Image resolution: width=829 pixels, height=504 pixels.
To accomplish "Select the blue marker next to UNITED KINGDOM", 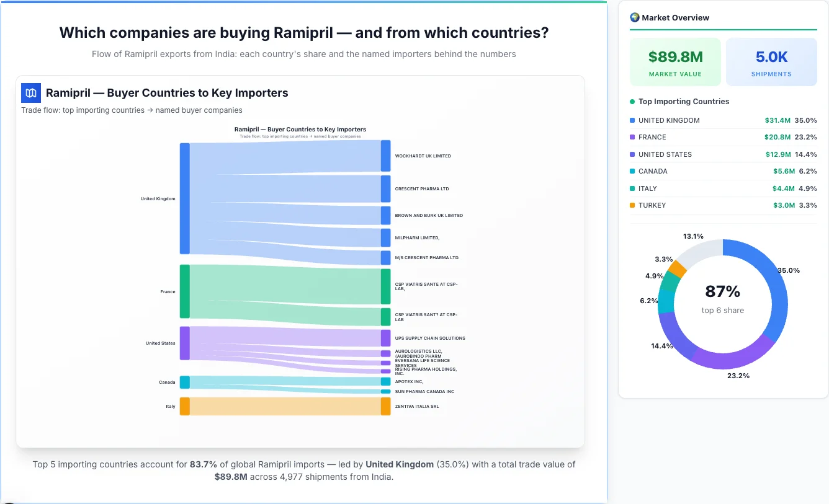I will tap(631, 120).
